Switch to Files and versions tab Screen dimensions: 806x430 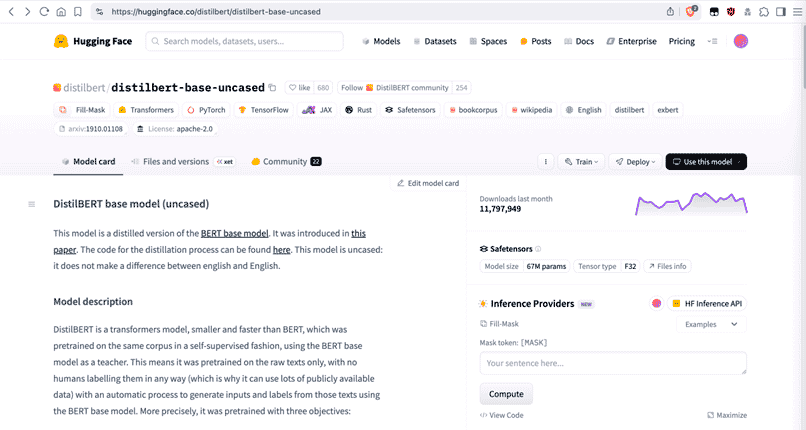(x=182, y=161)
